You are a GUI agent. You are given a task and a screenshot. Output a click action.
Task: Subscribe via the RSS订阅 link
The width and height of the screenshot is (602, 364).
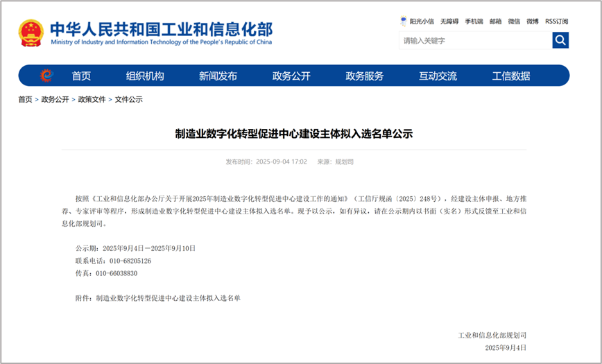click(x=556, y=21)
